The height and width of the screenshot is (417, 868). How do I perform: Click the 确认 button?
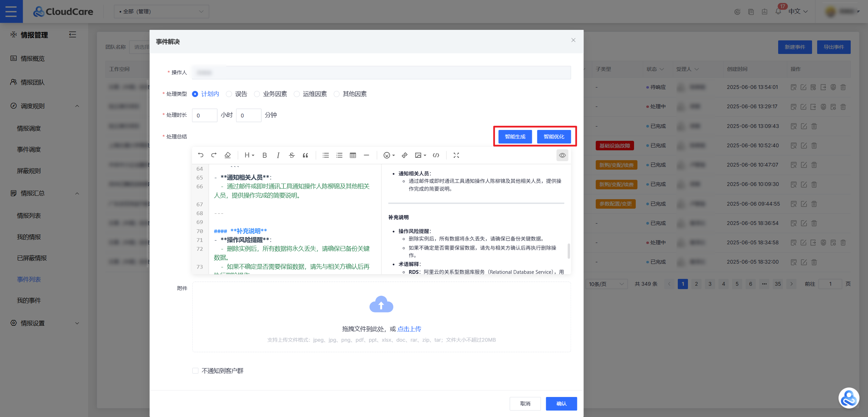pyautogui.click(x=561, y=403)
